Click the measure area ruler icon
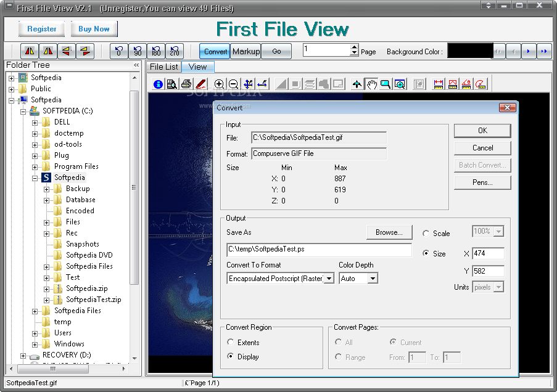The width and height of the screenshot is (557, 392). pos(453,84)
